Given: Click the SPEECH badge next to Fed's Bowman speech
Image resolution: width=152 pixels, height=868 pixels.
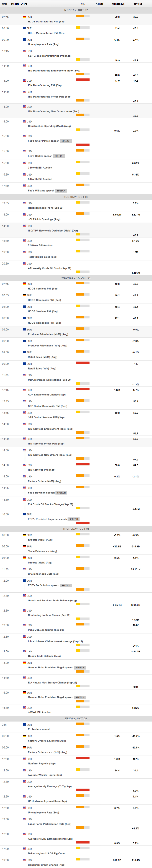Looking at the screenshot, I should click(x=61, y=493).
